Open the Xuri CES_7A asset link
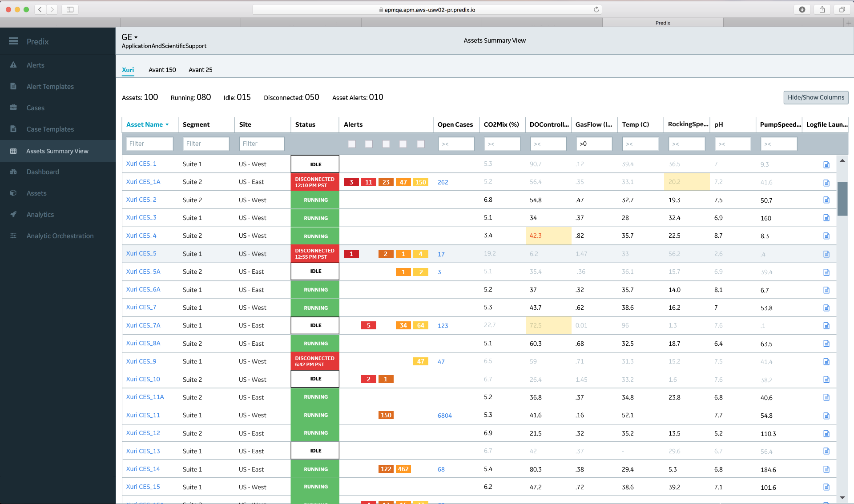 (x=143, y=325)
